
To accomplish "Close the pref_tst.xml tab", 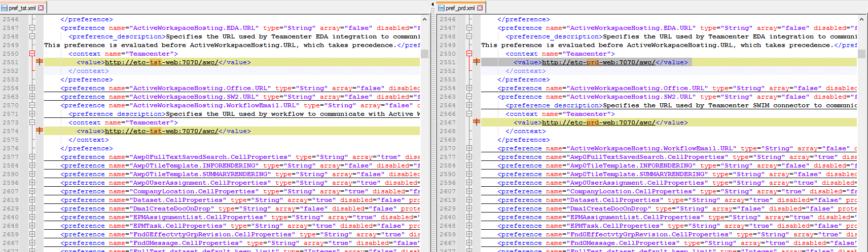I will coord(41,8).
